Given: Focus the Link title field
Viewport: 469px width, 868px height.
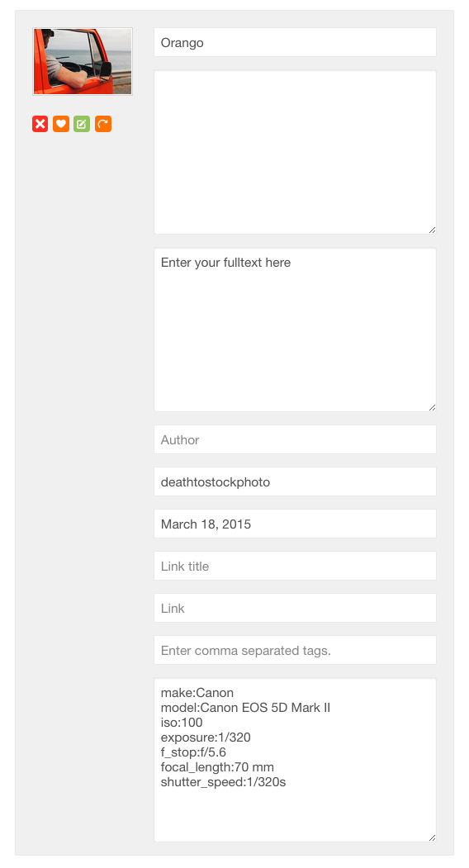Looking at the screenshot, I should (x=295, y=567).
